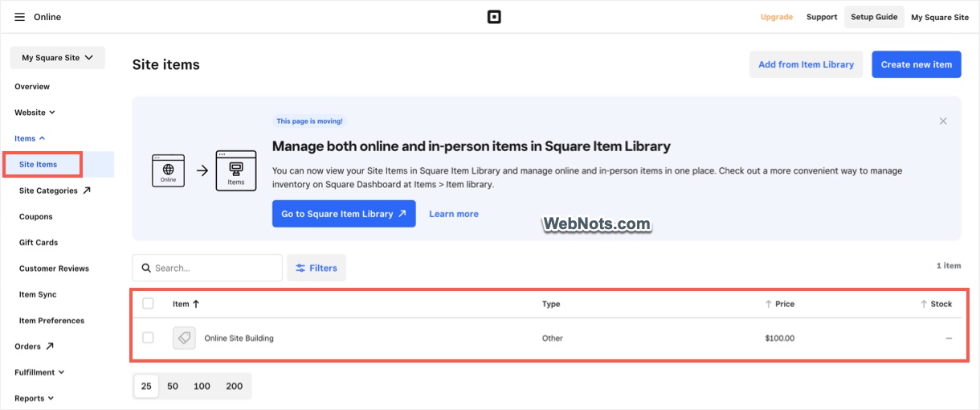Open the Online Site Building item
This screenshot has height=410, width=980.
pos(239,338)
